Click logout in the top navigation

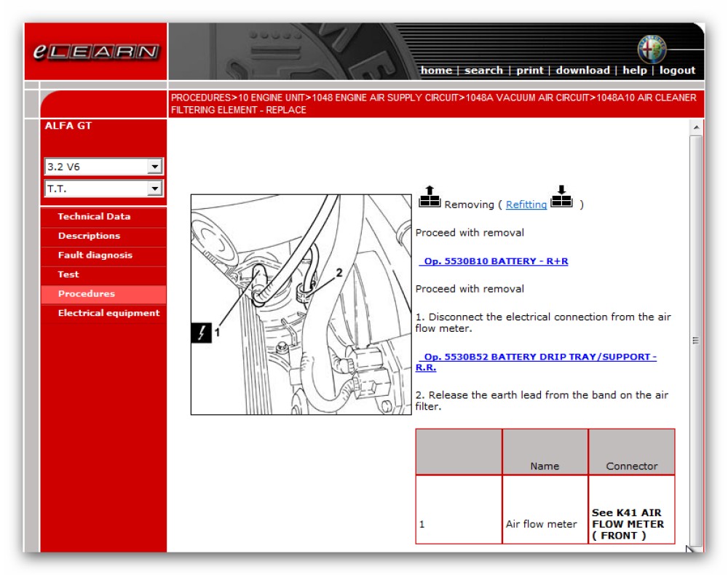pyautogui.click(x=677, y=71)
